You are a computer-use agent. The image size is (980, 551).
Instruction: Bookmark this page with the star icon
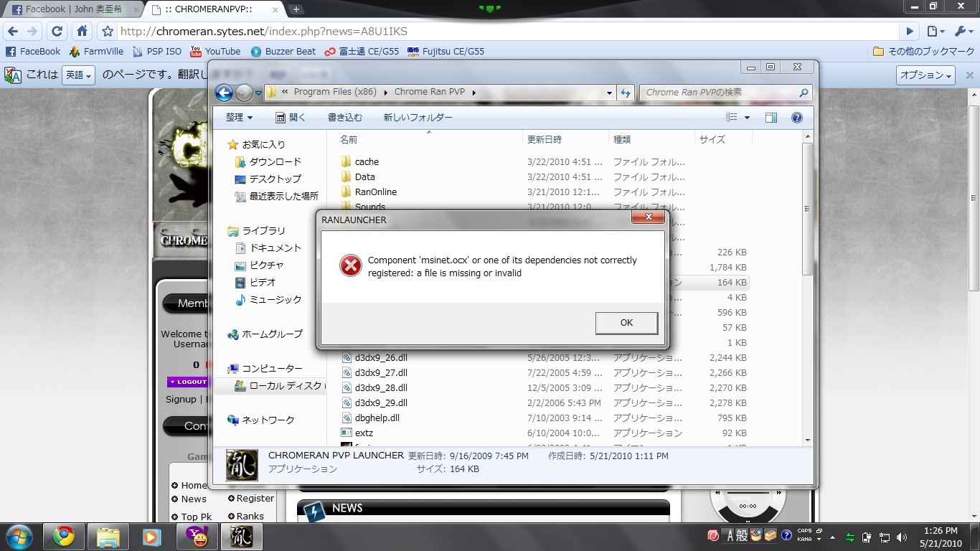click(108, 32)
